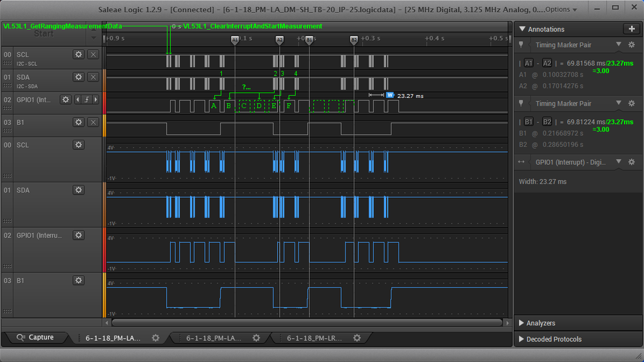The width and height of the screenshot is (644, 362).
Task: Click the A2 timing marker on timeline
Action: (279, 40)
